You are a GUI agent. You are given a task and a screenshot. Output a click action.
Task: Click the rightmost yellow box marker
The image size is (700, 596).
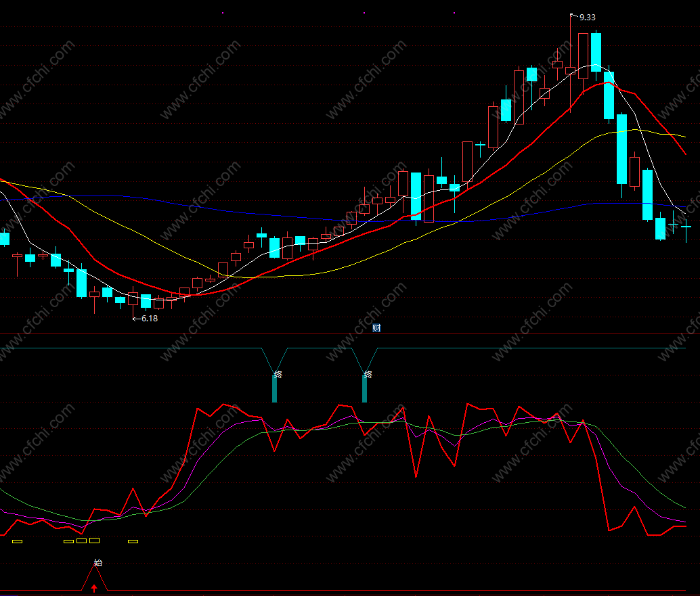pos(133,542)
